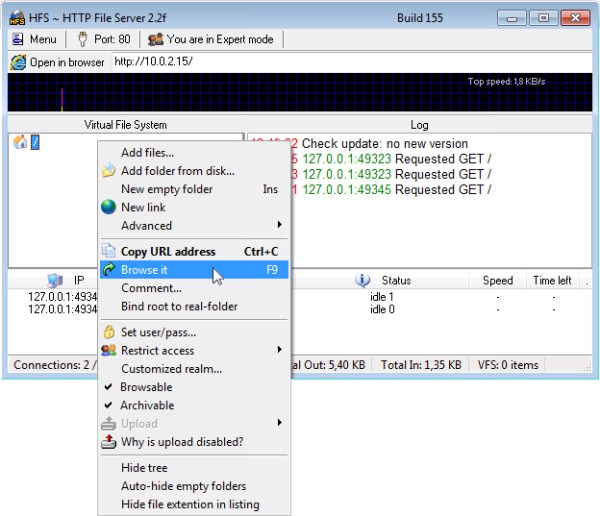The width and height of the screenshot is (600, 516).
Task: Click the folder icon beside Add folder from disk
Action: [109, 171]
